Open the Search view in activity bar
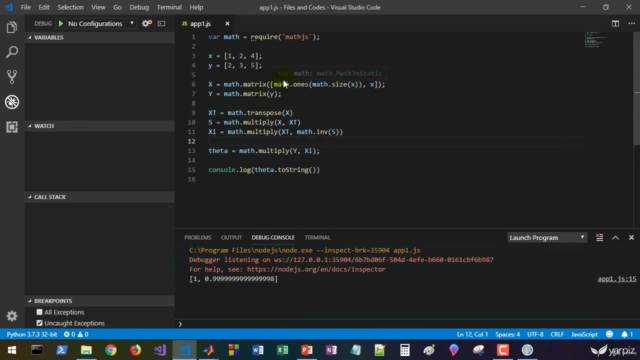 (12, 52)
